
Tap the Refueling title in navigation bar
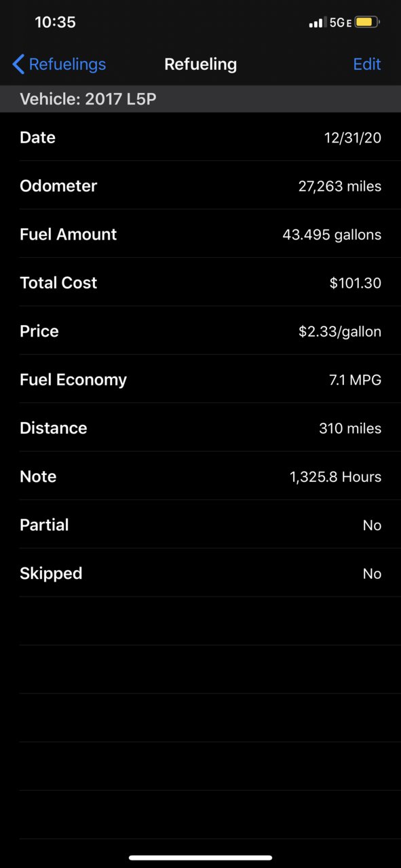point(201,64)
